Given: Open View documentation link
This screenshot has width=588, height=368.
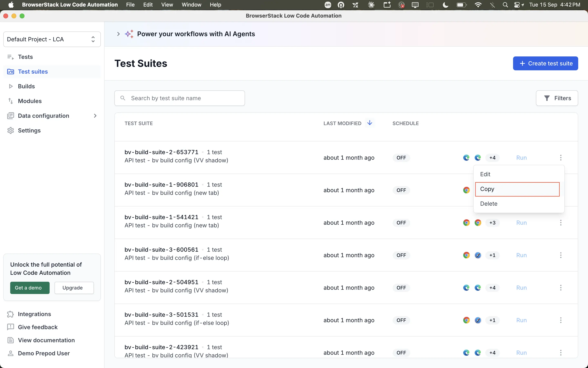Looking at the screenshot, I should click(46, 340).
